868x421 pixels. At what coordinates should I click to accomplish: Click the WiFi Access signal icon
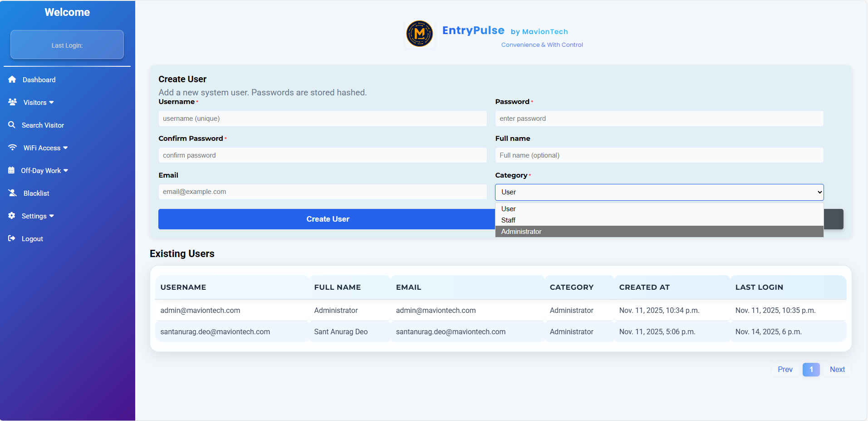pyautogui.click(x=13, y=148)
